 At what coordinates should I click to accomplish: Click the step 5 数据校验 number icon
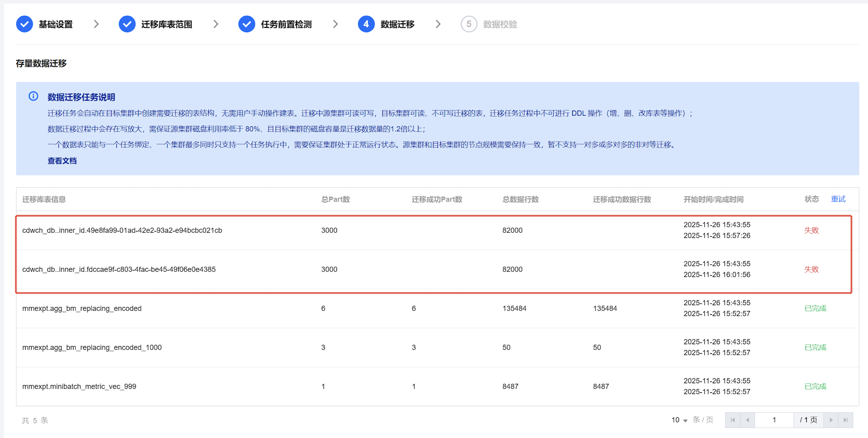468,24
